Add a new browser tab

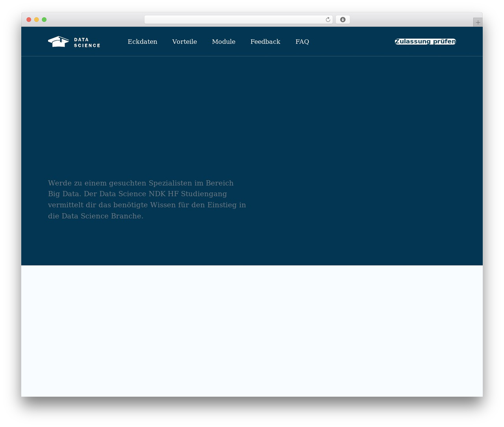pos(478,22)
